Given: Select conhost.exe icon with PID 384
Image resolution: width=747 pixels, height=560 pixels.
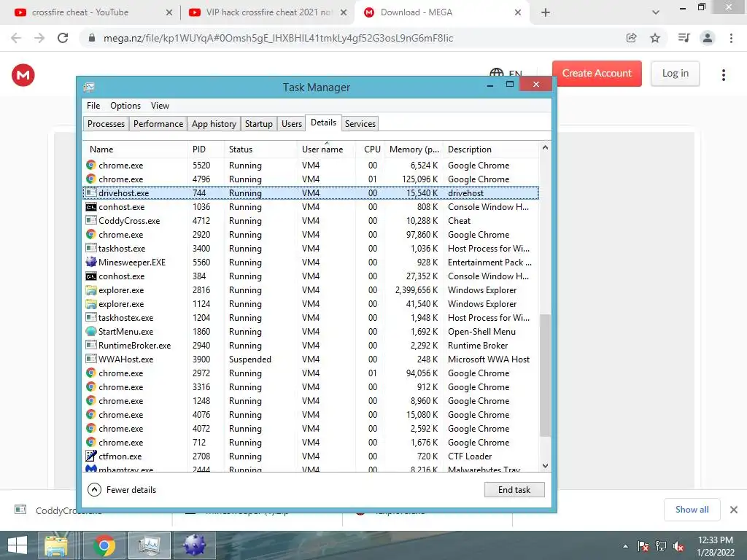Looking at the screenshot, I should (91, 276).
